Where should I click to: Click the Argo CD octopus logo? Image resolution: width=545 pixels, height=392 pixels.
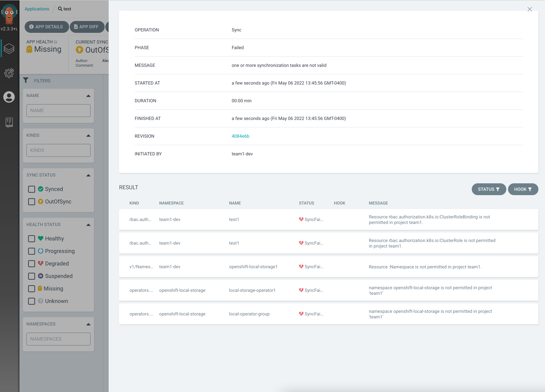(x=9, y=14)
